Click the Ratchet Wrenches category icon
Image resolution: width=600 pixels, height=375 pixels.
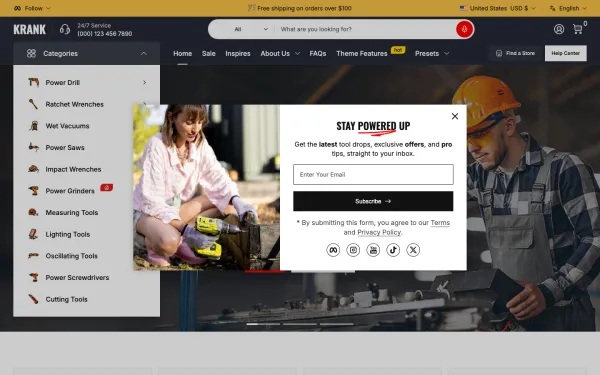tap(33, 104)
